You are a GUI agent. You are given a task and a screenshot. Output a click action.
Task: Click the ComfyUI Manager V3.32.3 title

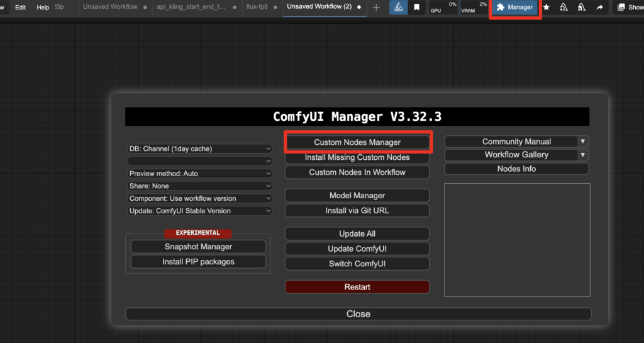click(x=357, y=116)
